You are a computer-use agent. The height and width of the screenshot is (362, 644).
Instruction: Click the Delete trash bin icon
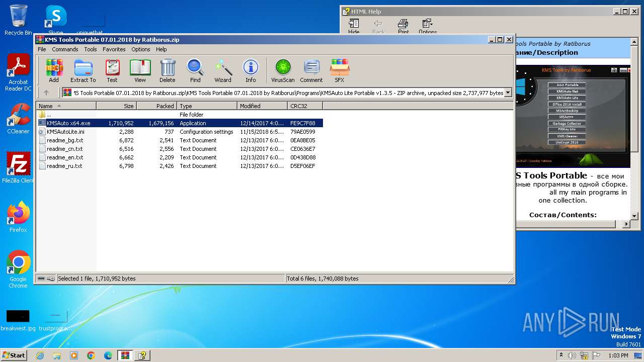point(168,70)
